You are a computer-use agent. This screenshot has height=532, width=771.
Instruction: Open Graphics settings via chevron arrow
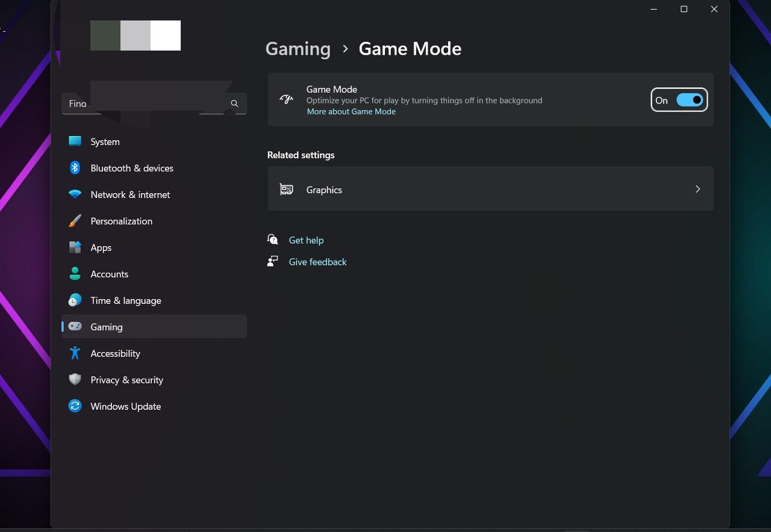pos(698,189)
